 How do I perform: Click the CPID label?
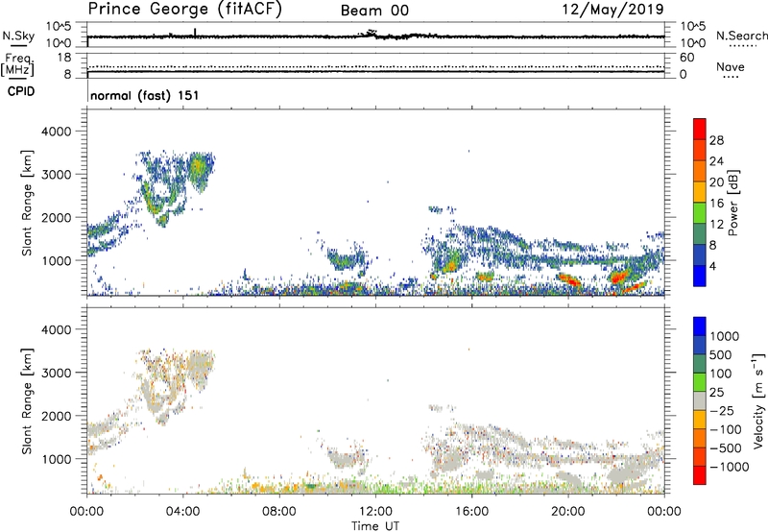coord(21,91)
